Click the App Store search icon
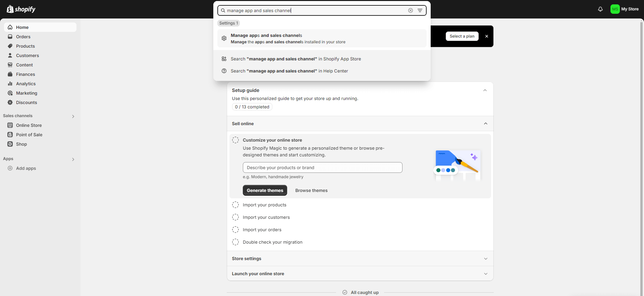The width and height of the screenshot is (644, 296). click(x=224, y=59)
